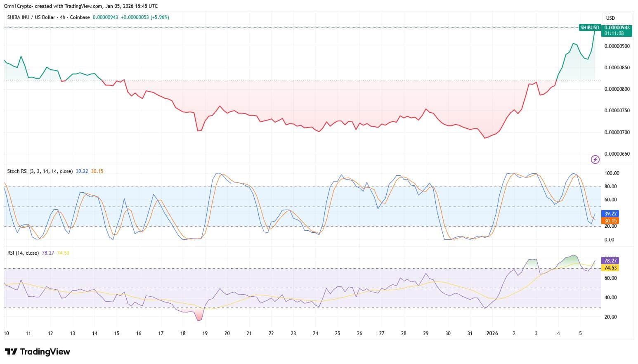Image resolution: width=638 pixels, height=364 pixels.
Task: Click the Omn1Crypto attribution header text
Action: coord(80,6)
